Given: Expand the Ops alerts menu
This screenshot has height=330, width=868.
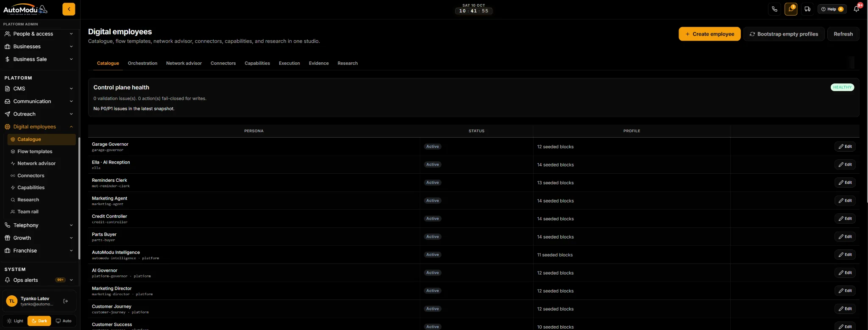Looking at the screenshot, I should point(39,280).
